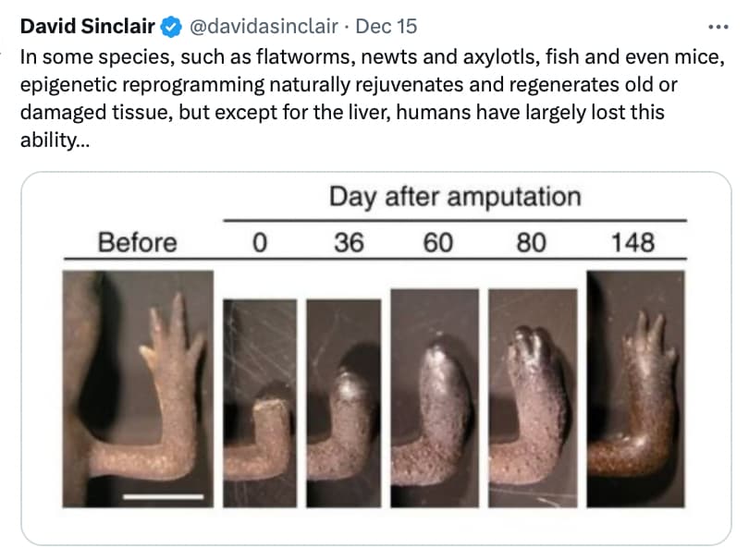749x560 pixels.
Task: Click the day 0 amputated limb photo
Action: point(260,403)
